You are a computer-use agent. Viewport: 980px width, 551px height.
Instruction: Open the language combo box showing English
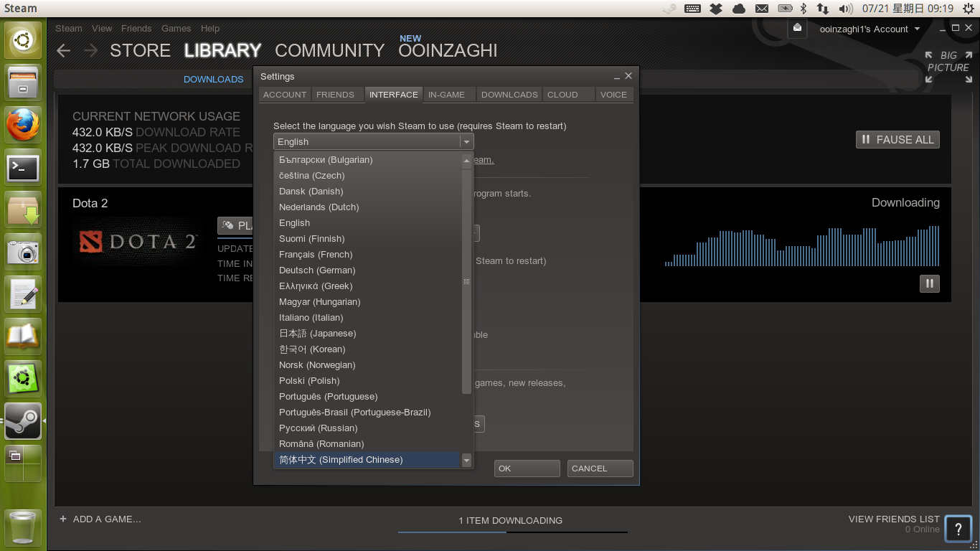tap(373, 141)
